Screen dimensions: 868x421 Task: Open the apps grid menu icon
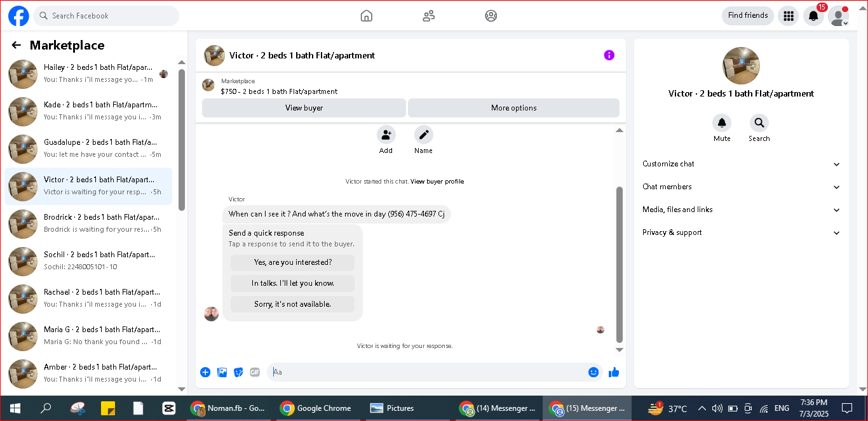tap(789, 16)
